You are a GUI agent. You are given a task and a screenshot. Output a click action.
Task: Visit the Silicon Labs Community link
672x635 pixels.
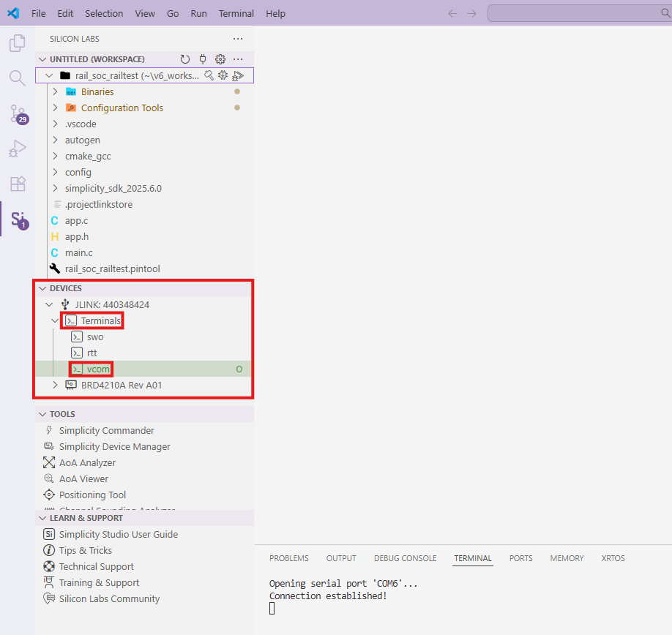click(108, 598)
